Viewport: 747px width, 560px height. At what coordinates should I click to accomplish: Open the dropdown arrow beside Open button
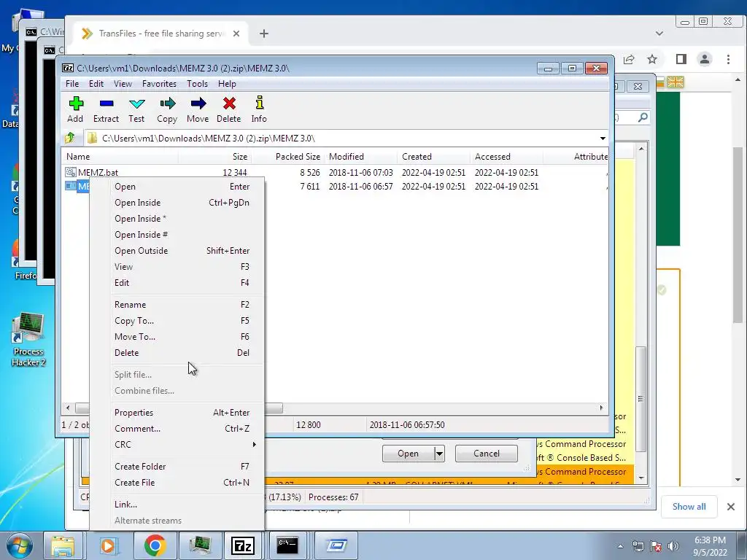[439, 454]
